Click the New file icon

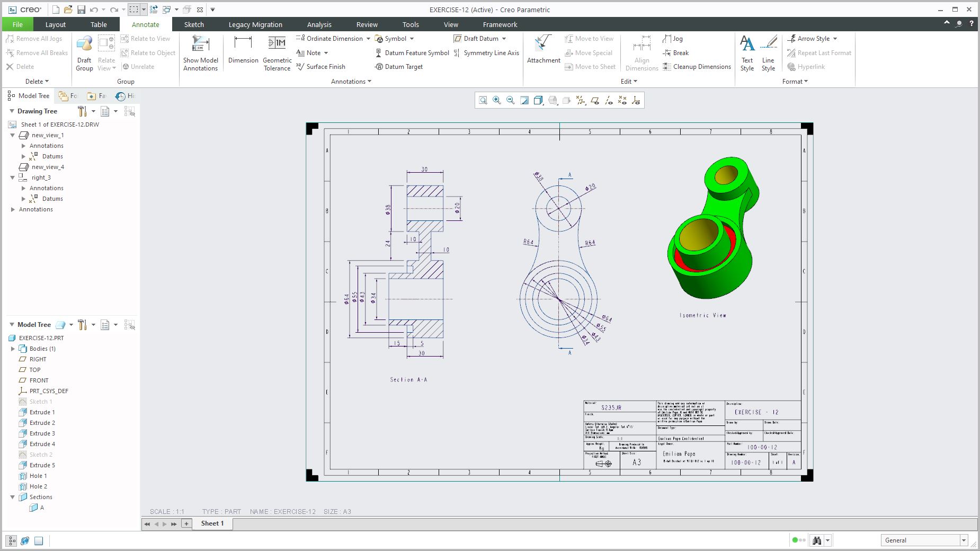56,10
